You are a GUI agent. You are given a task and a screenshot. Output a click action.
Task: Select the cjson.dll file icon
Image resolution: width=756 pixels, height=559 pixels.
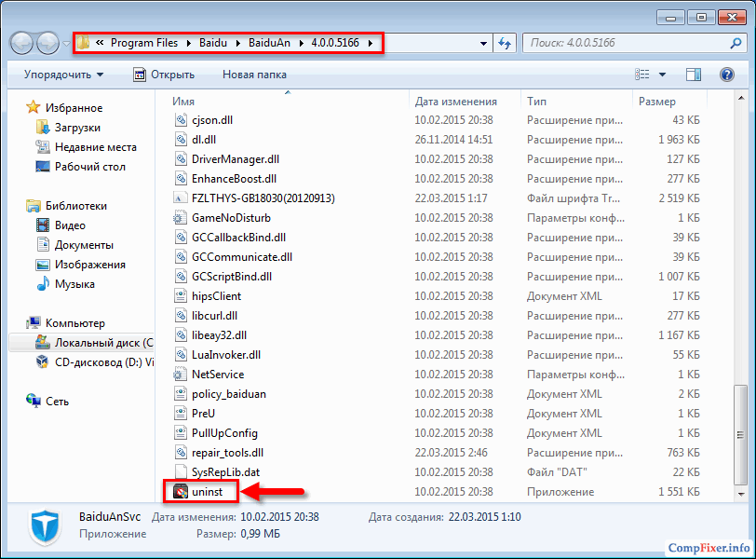[x=181, y=120]
